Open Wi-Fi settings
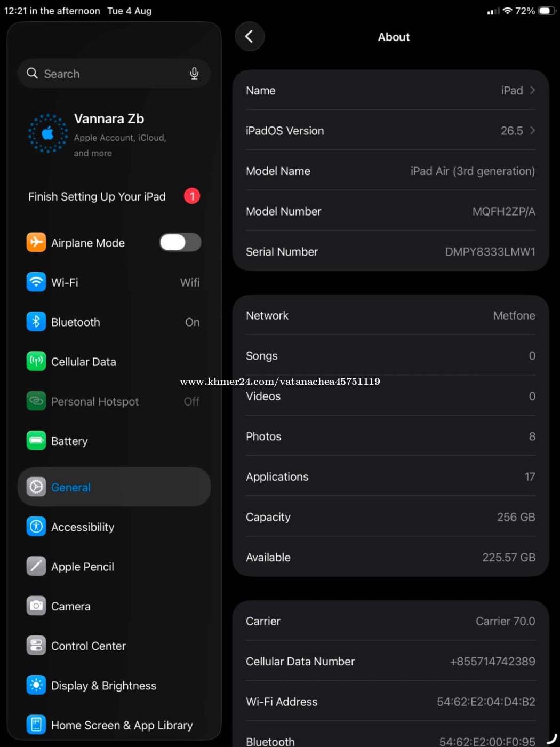The width and height of the screenshot is (560, 747). pos(114,282)
